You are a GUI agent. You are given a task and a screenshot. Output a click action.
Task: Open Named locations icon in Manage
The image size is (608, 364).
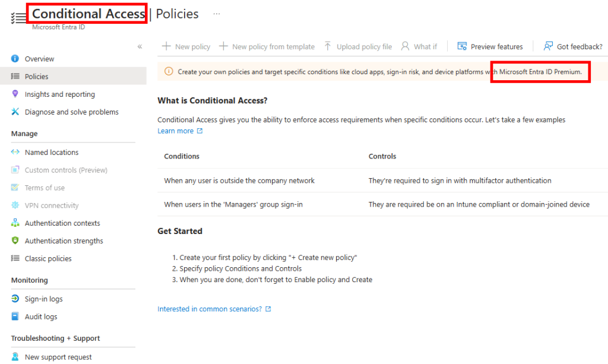tap(15, 152)
